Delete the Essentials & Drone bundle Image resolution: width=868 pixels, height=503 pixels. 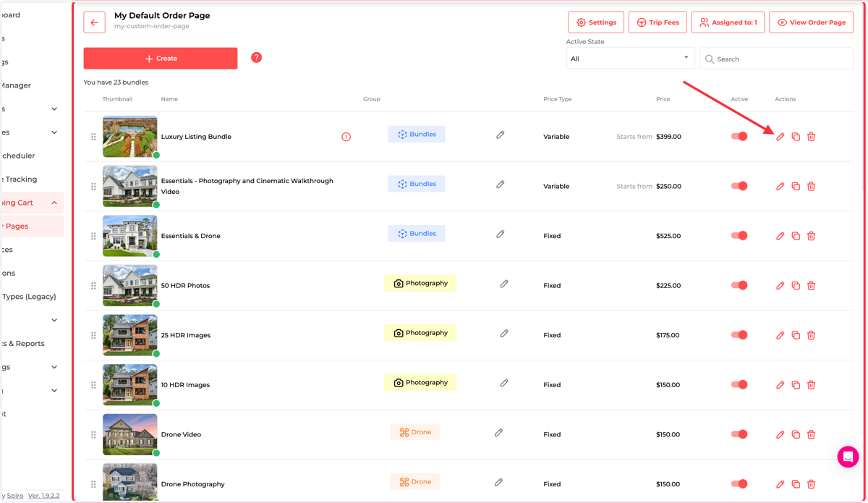(x=811, y=236)
